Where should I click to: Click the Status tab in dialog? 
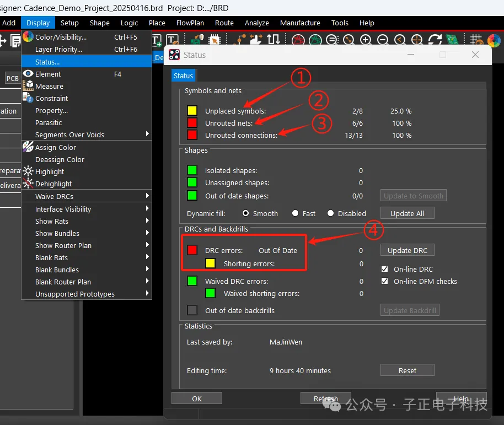183,76
